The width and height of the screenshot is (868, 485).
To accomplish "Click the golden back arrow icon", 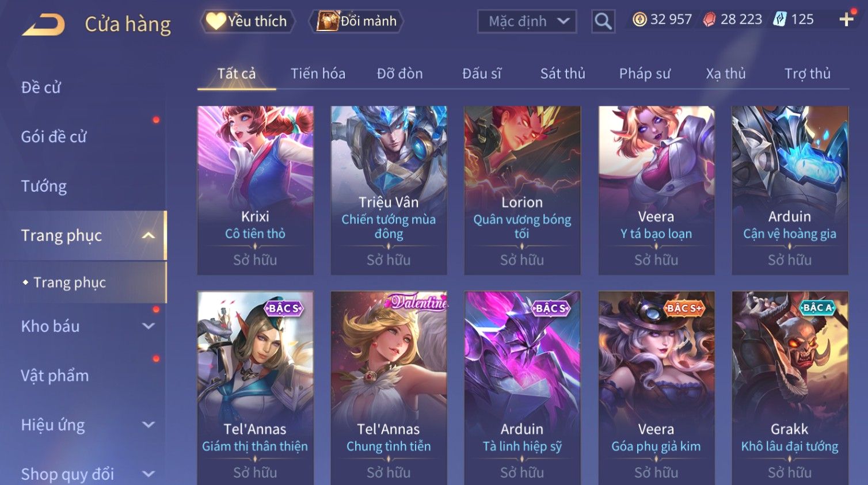I will tap(44, 25).
